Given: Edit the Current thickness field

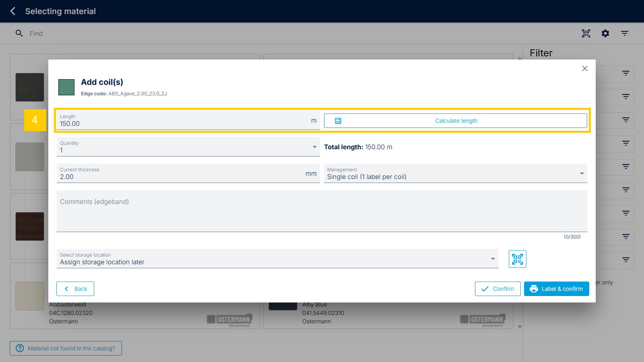Looking at the screenshot, I should coord(188,173).
